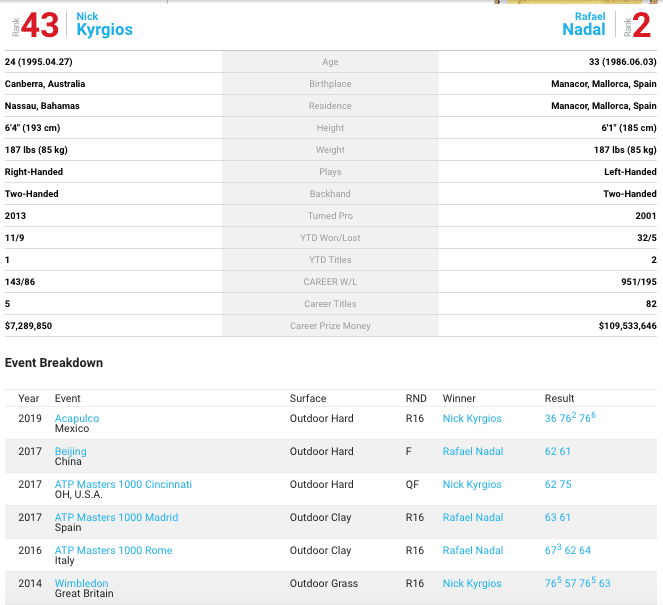Screen dimensions: 663x605
Task: Click the Backhand label
Action: pyautogui.click(x=330, y=194)
